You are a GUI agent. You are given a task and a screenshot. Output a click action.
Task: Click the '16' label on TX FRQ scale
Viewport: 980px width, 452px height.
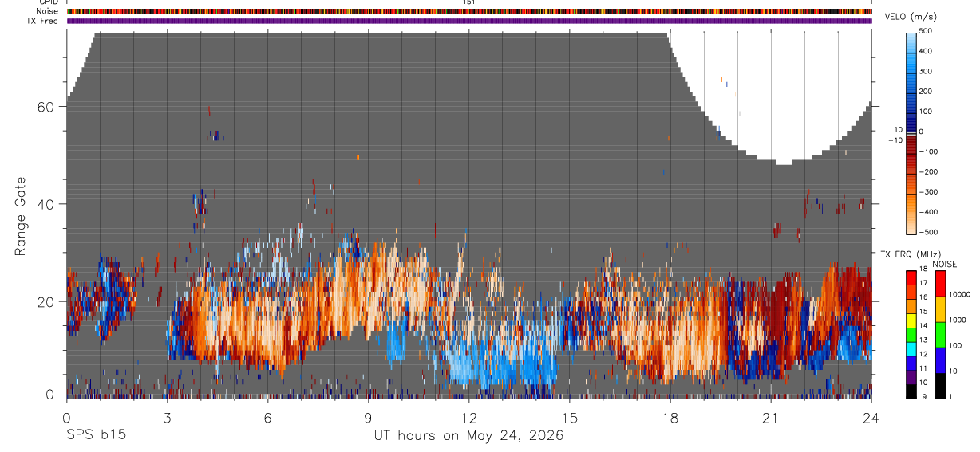(923, 297)
